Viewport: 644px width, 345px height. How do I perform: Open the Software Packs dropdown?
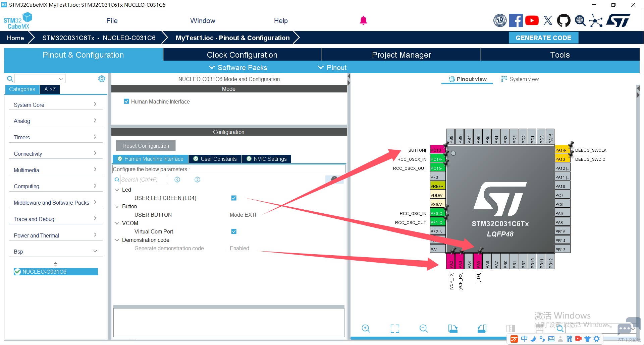click(x=238, y=68)
